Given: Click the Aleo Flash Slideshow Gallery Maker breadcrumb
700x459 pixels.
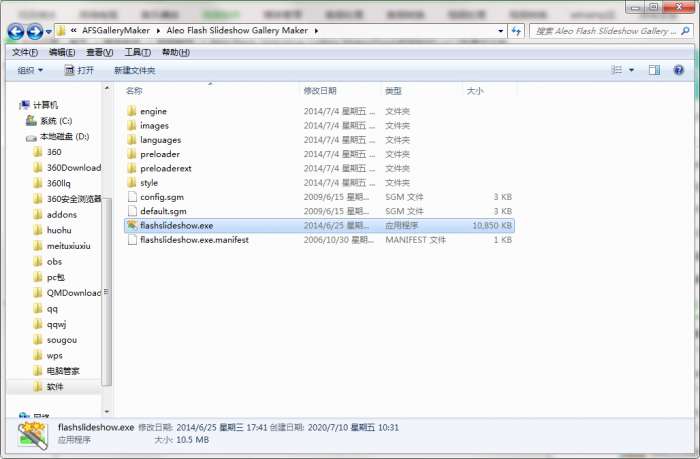Looking at the screenshot, I should point(237,31).
